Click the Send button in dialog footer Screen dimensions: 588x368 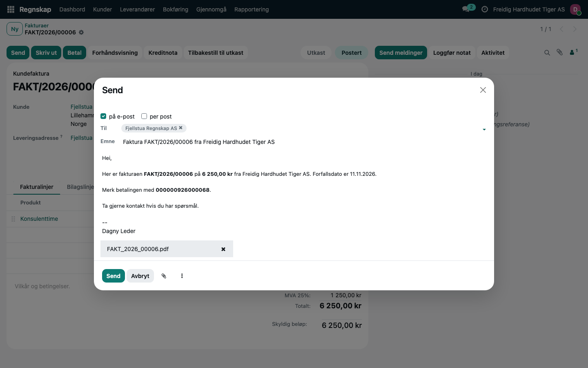point(113,276)
